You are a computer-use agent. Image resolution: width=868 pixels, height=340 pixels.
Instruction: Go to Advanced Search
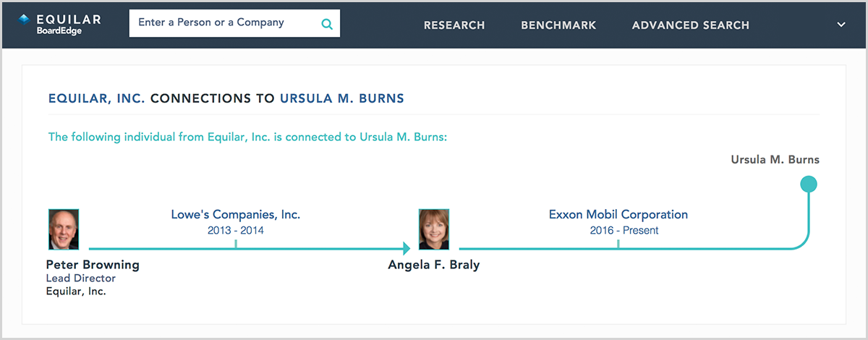[691, 25]
